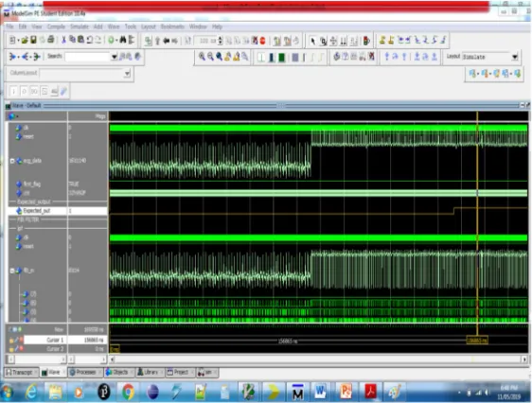Click the solid green waveform format icon
Viewport: 532px width, 403px height.
(281, 58)
